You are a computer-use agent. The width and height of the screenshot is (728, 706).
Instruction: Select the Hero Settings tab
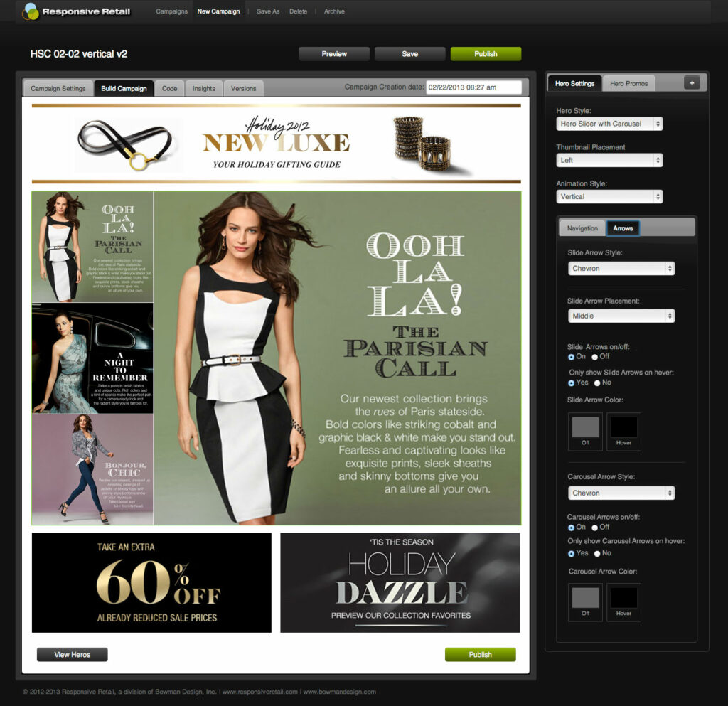coord(574,84)
